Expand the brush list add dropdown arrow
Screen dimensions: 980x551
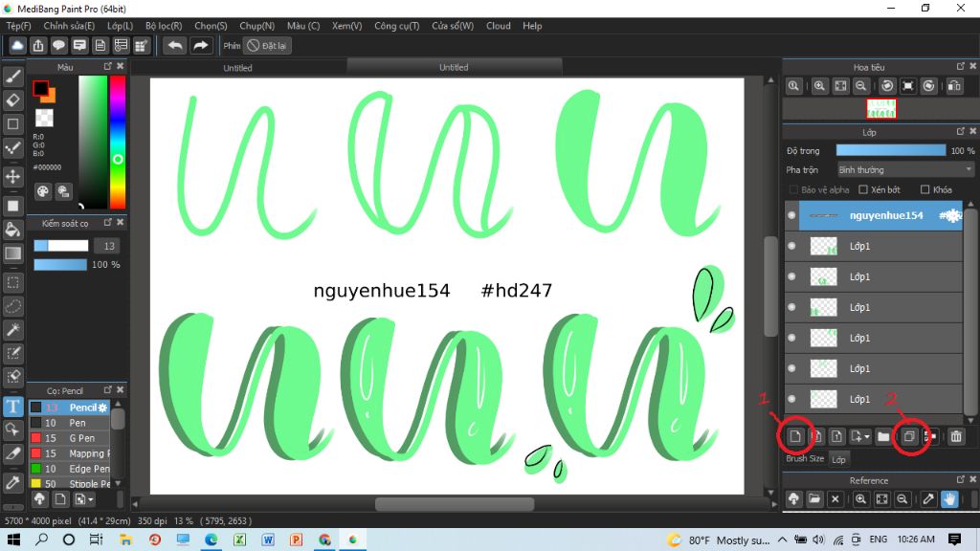[x=91, y=499]
